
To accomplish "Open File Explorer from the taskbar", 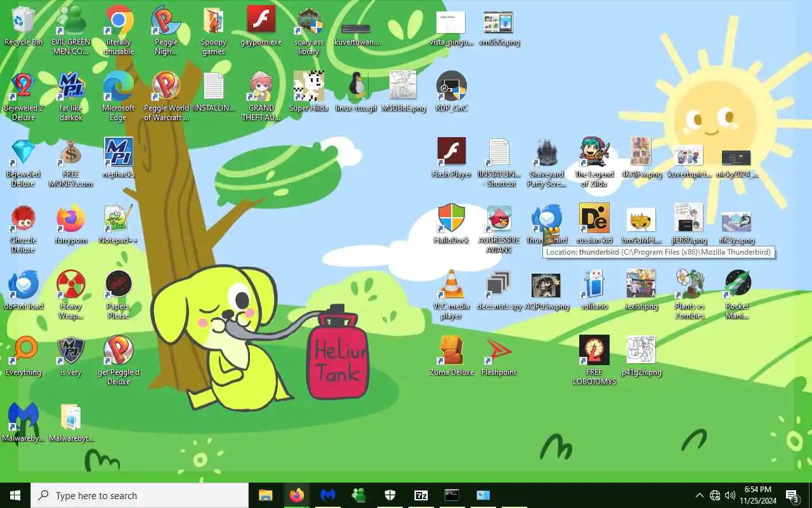I will 266,495.
